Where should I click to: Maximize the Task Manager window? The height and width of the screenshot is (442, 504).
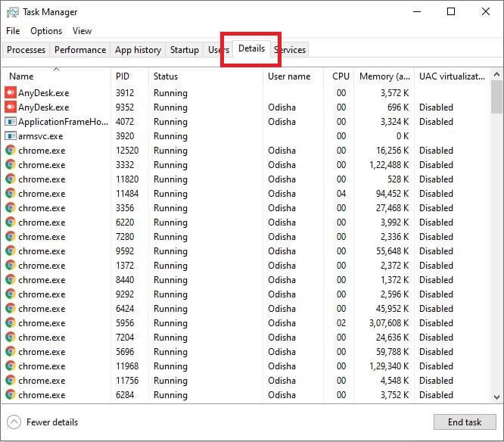tap(451, 12)
